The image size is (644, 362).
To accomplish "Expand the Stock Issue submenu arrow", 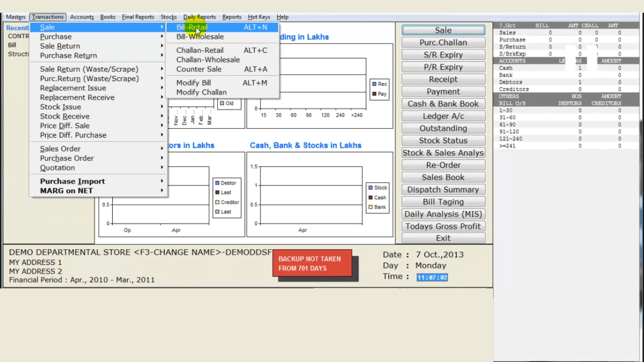I will pyautogui.click(x=162, y=107).
